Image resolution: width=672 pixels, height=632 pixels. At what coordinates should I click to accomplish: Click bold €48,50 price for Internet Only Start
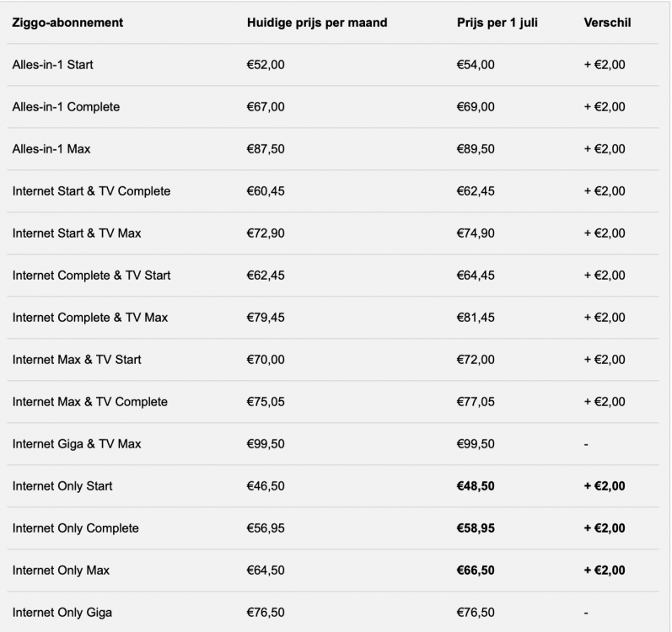(x=476, y=486)
